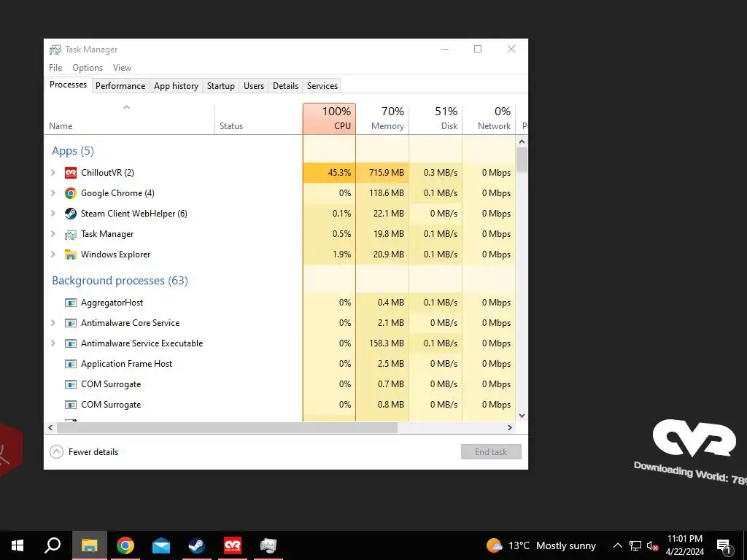
Task: Click the Apps (5) group header
Action: (x=73, y=151)
